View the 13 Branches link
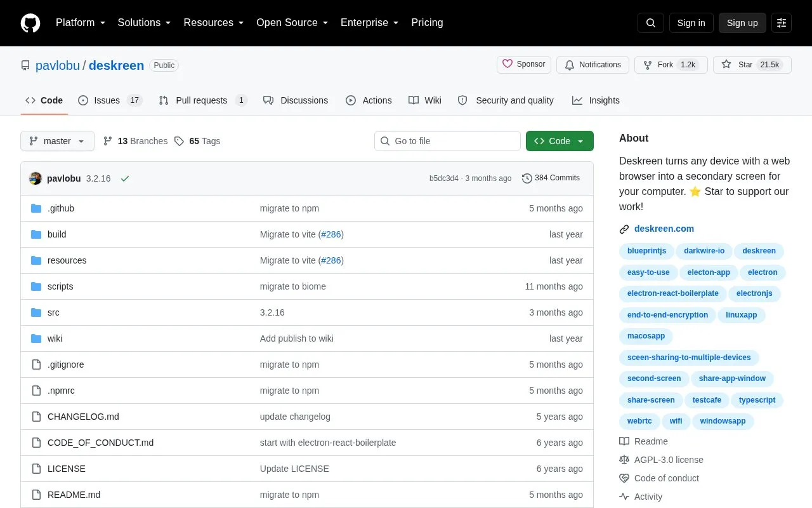The image size is (812, 508). [x=135, y=141]
